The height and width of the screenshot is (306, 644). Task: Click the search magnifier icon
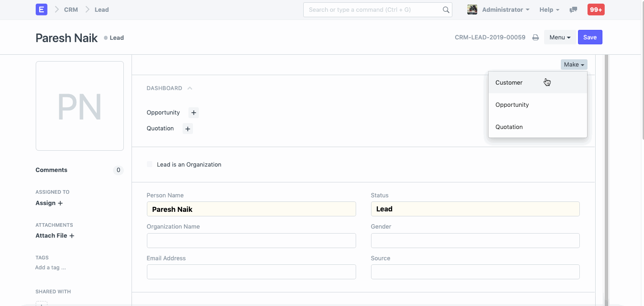tap(446, 10)
